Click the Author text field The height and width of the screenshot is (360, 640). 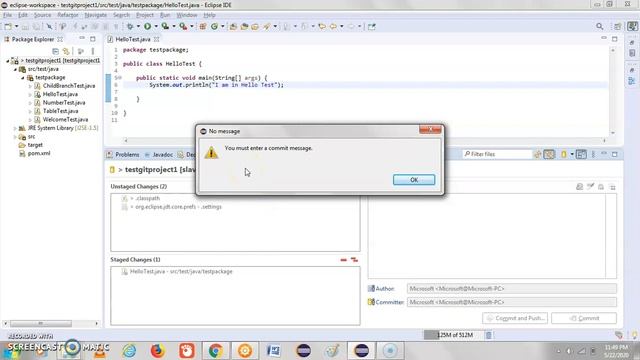tap(512, 289)
